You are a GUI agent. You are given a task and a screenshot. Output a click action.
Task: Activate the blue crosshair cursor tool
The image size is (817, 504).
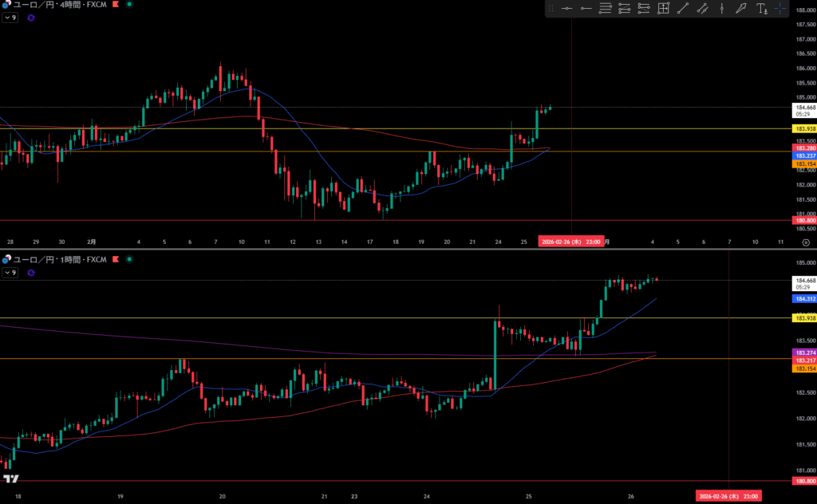coord(780,9)
